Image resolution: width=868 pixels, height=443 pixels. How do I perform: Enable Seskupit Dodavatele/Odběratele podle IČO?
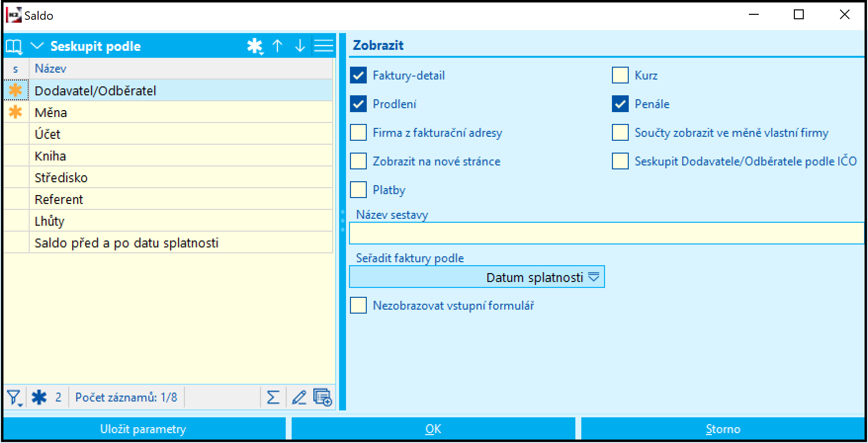tap(620, 161)
